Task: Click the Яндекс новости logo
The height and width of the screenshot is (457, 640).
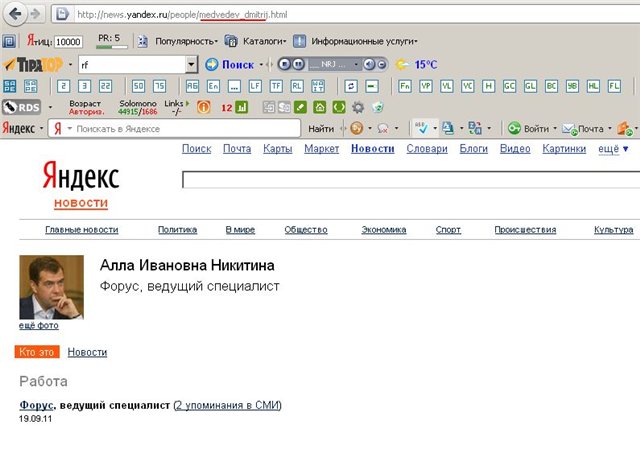Action: coord(81,184)
